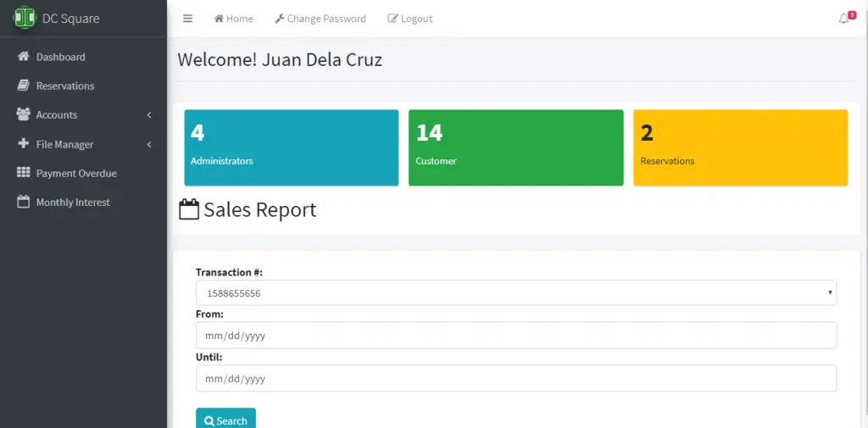Open the Transaction # dropdown
The height and width of the screenshot is (428, 868).
click(x=515, y=293)
